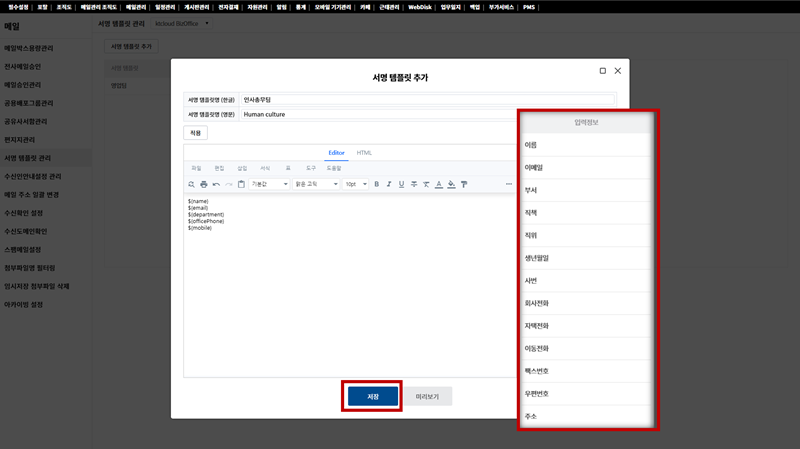
Task: Open the 도구 editor menu
Action: [x=311, y=168]
